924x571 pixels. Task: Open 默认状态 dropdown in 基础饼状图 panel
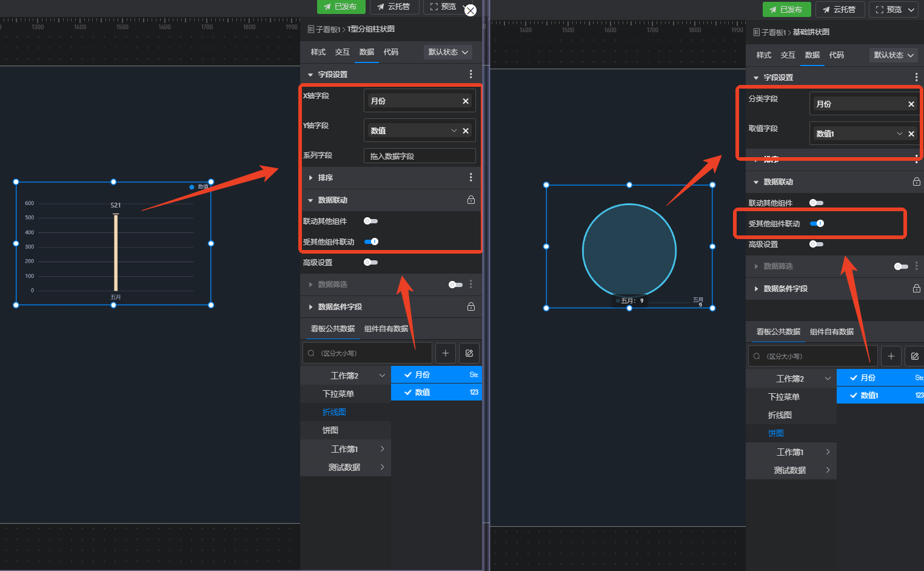[x=893, y=55]
